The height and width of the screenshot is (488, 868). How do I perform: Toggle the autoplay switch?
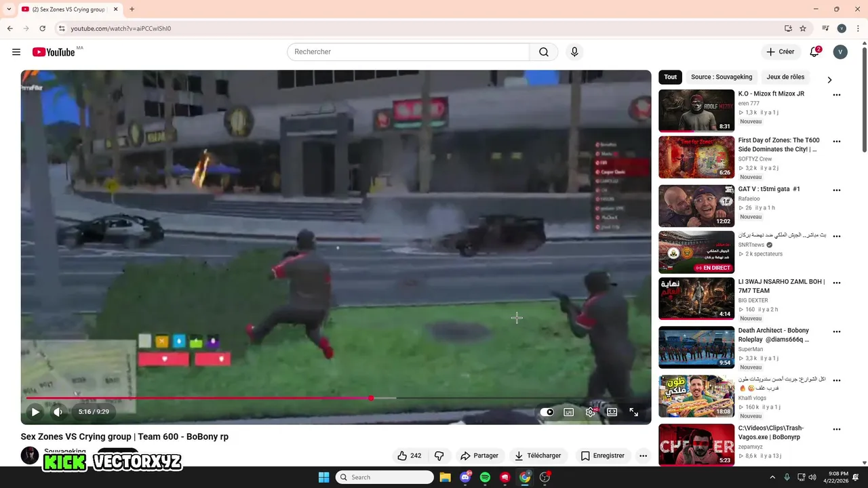pyautogui.click(x=547, y=412)
